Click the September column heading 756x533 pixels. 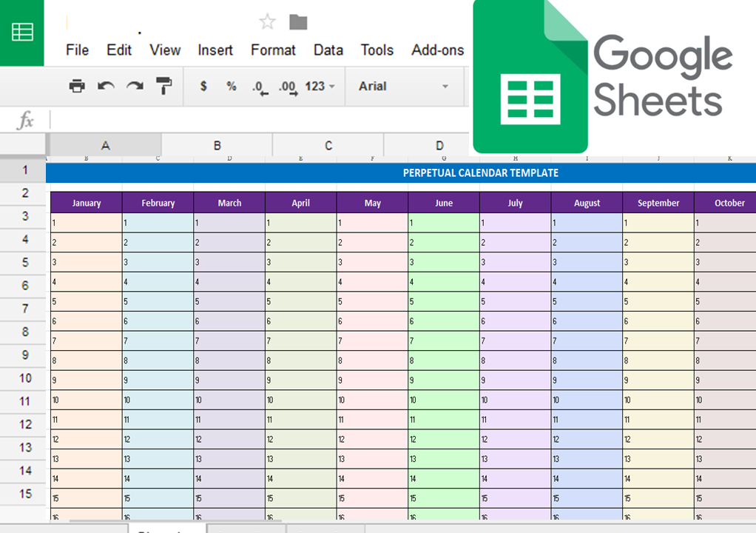tap(658, 203)
